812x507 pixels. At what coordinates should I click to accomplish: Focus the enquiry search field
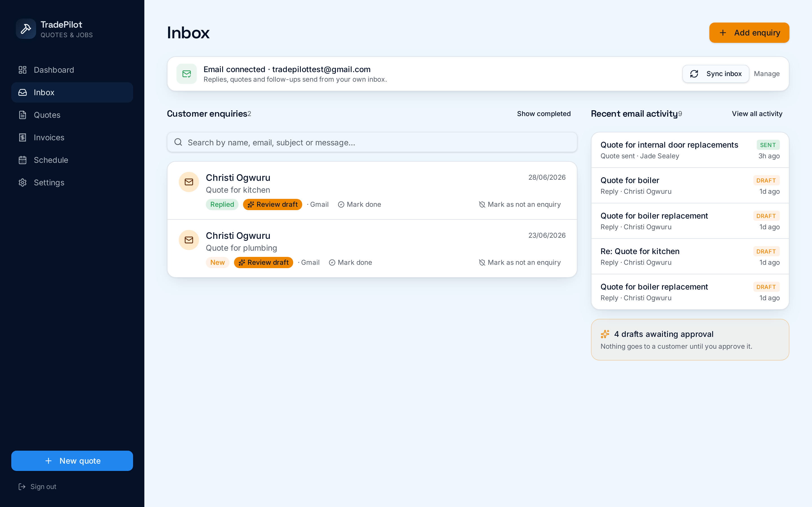(372, 142)
